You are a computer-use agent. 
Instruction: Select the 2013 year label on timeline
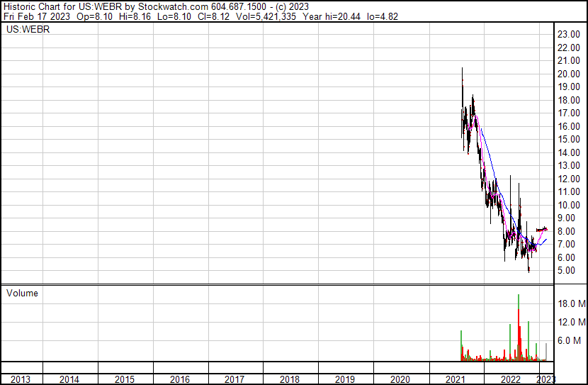[21, 379]
